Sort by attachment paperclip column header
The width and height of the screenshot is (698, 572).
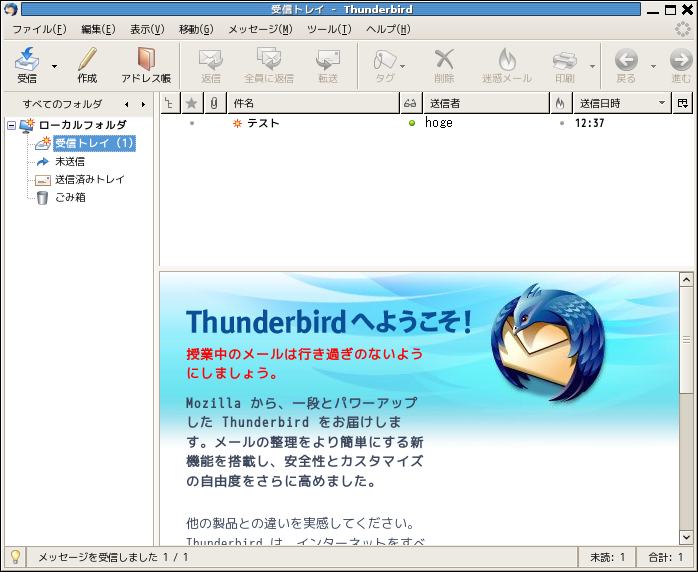pyautogui.click(x=215, y=103)
